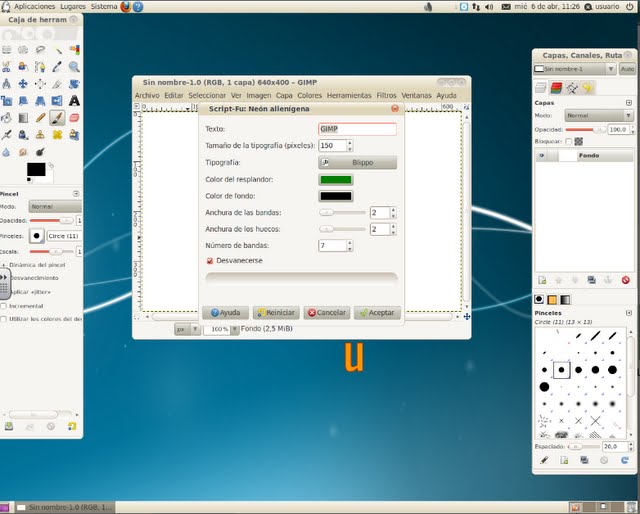This screenshot has width=640, height=514.
Task: Open the Capas panel configuration menu arrow
Action: (x=629, y=103)
